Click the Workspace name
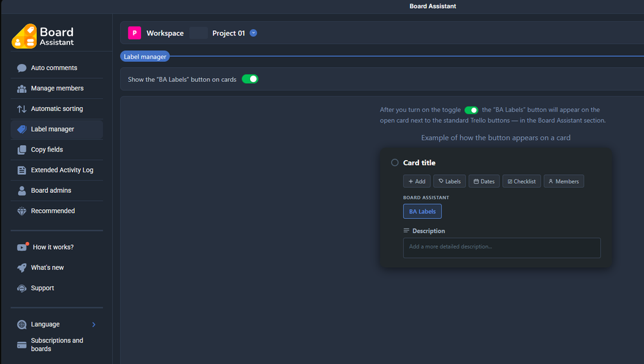644x364 pixels. pos(165,34)
